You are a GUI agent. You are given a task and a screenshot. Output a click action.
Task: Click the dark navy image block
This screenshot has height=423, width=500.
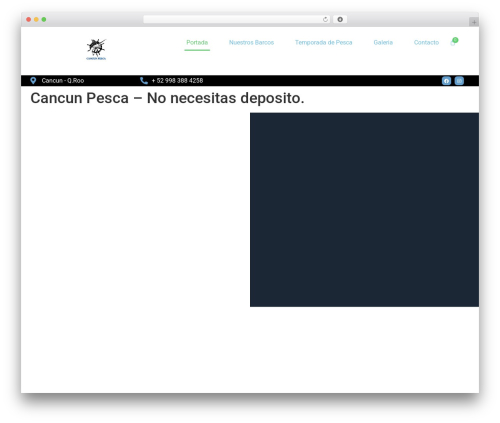(364, 210)
